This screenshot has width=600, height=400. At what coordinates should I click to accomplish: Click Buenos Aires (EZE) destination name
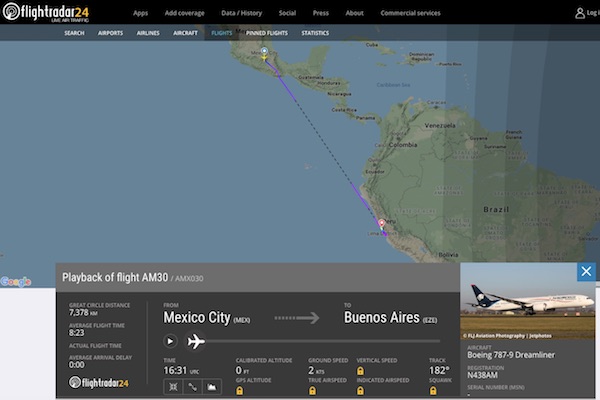(x=390, y=318)
